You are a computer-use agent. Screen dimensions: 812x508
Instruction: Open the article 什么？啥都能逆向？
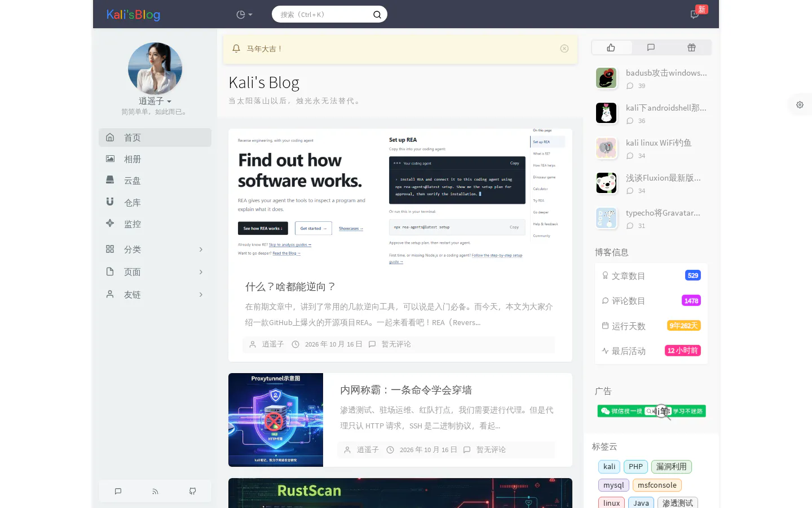(x=290, y=287)
